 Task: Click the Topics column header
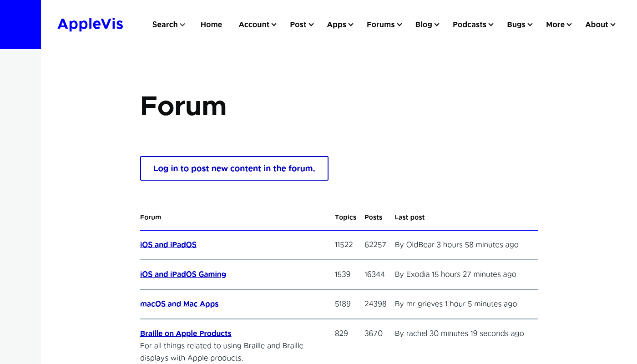pyautogui.click(x=345, y=217)
